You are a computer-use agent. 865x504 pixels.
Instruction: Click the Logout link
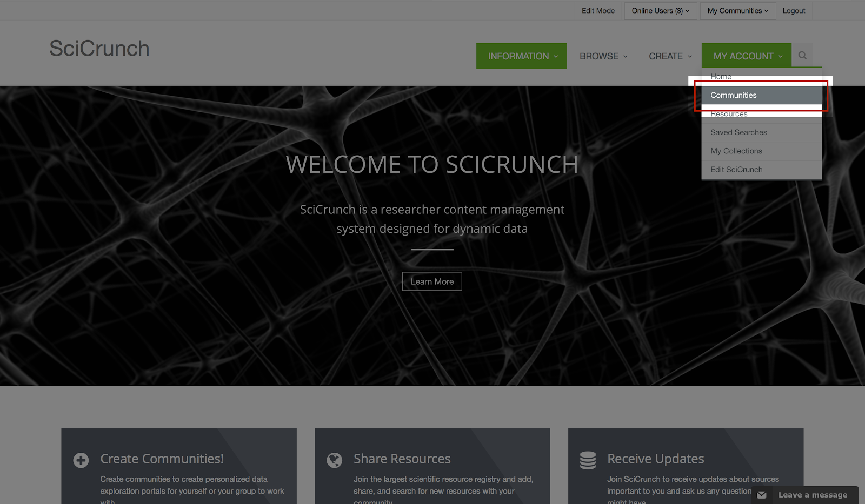[794, 11]
